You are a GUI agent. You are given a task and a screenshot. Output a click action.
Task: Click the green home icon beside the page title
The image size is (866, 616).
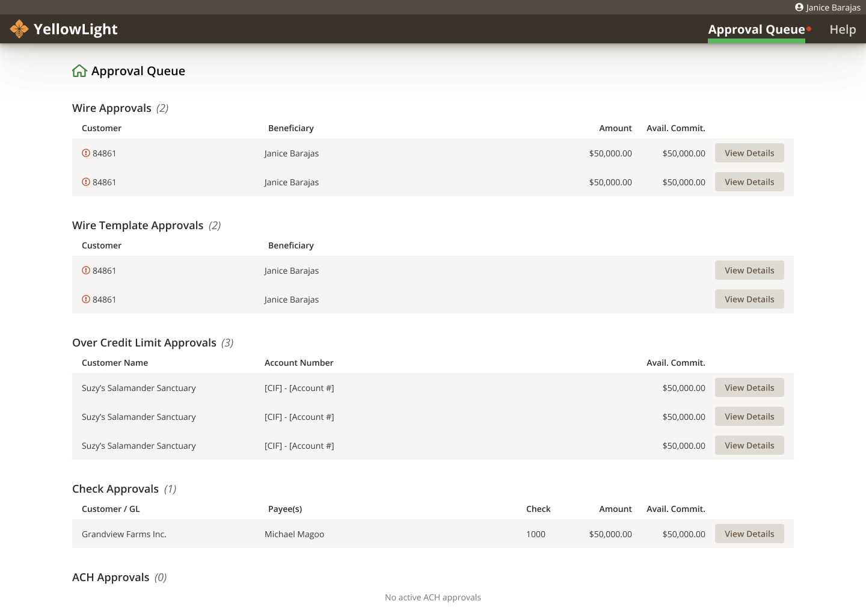click(79, 71)
